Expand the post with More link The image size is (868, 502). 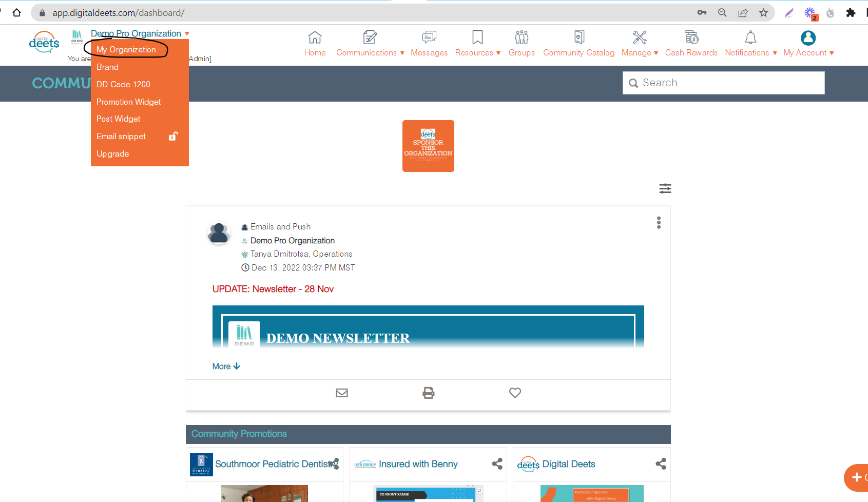tap(226, 366)
